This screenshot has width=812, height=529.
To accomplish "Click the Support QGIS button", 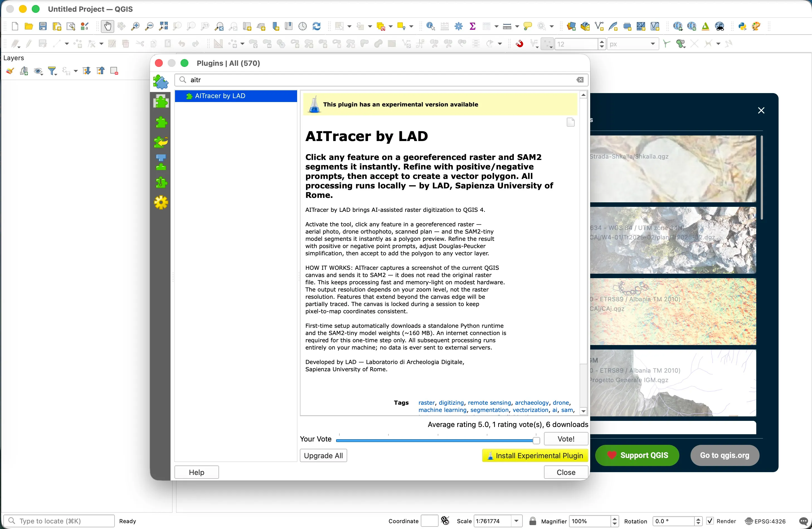I will pos(637,455).
